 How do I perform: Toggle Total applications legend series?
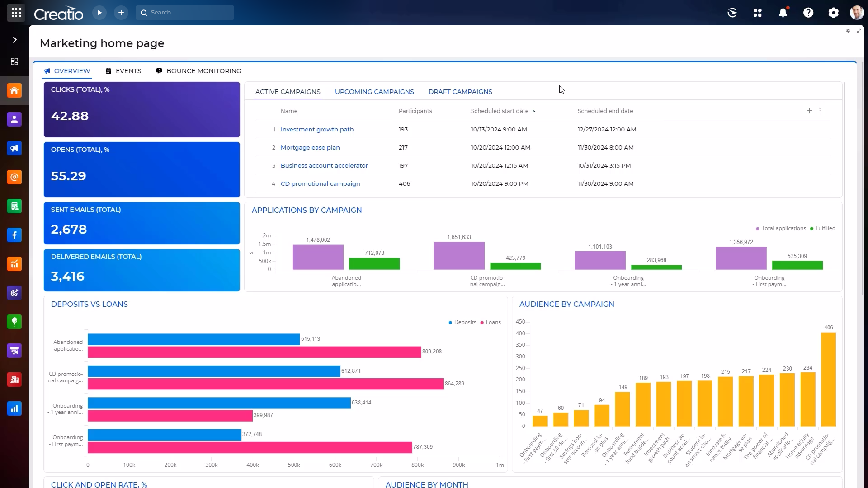[x=783, y=228]
